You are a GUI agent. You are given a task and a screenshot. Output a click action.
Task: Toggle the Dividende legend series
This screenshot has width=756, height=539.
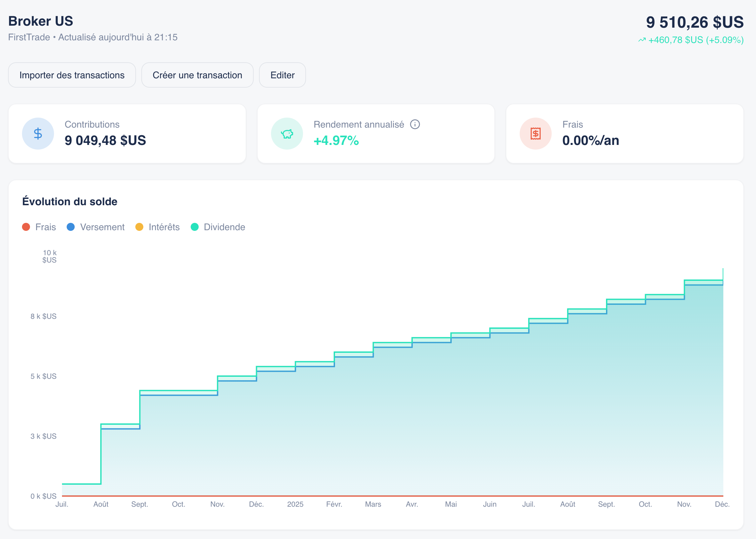pos(224,227)
